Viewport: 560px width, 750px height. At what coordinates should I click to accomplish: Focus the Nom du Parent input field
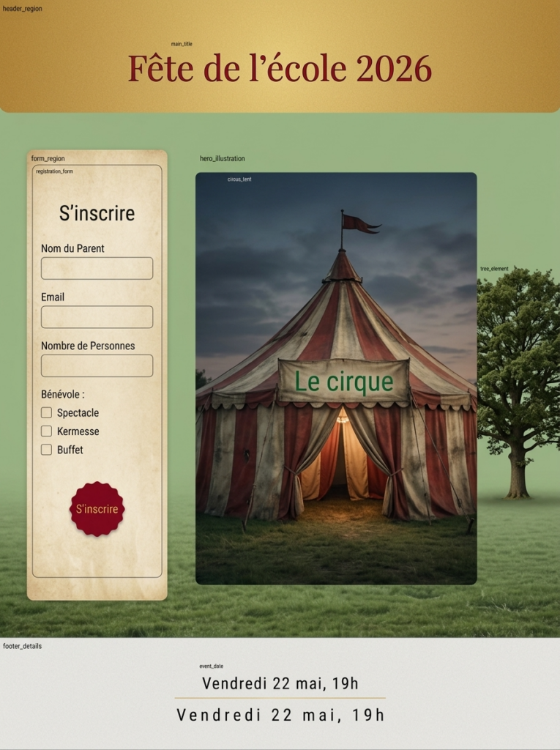pyautogui.click(x=97, y=268)
